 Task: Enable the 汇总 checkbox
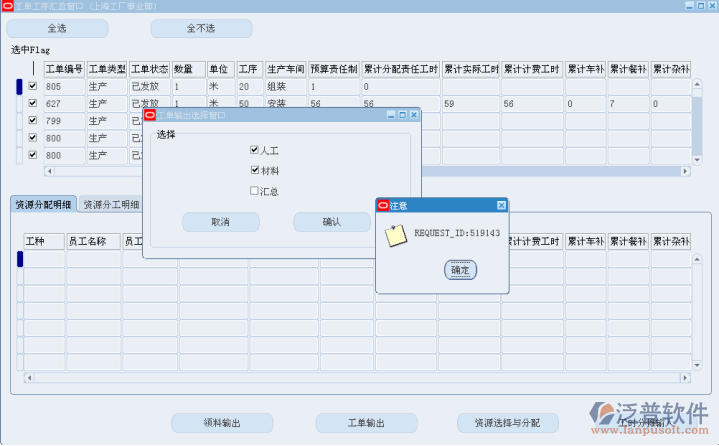255,190
